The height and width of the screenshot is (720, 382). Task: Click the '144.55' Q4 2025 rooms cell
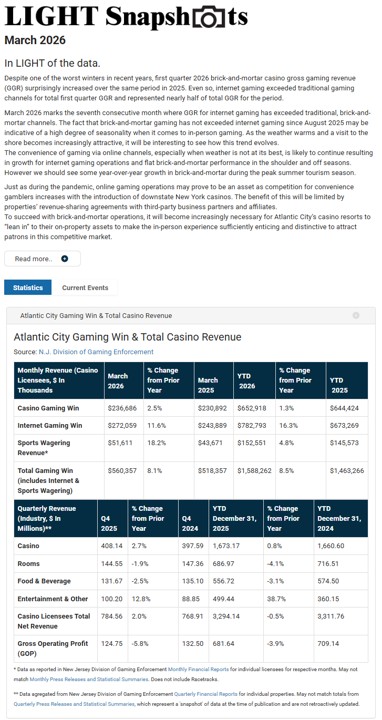click(112, 563)
